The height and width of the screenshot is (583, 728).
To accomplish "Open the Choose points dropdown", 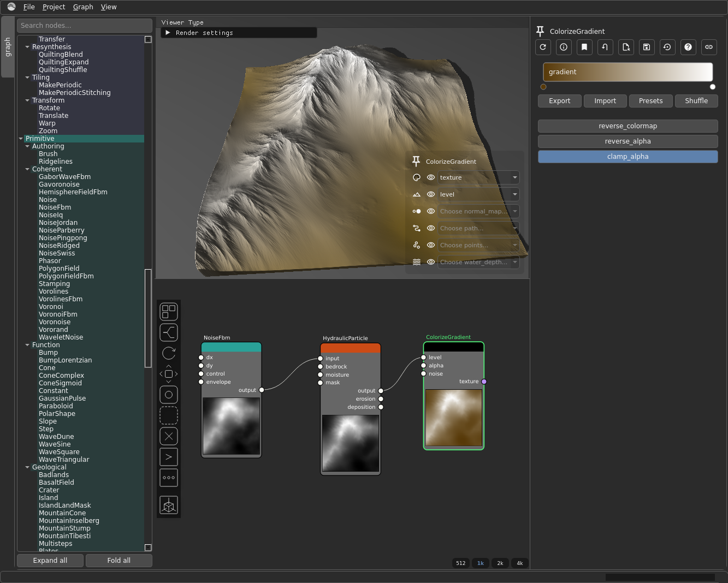I will pos(478,245).
